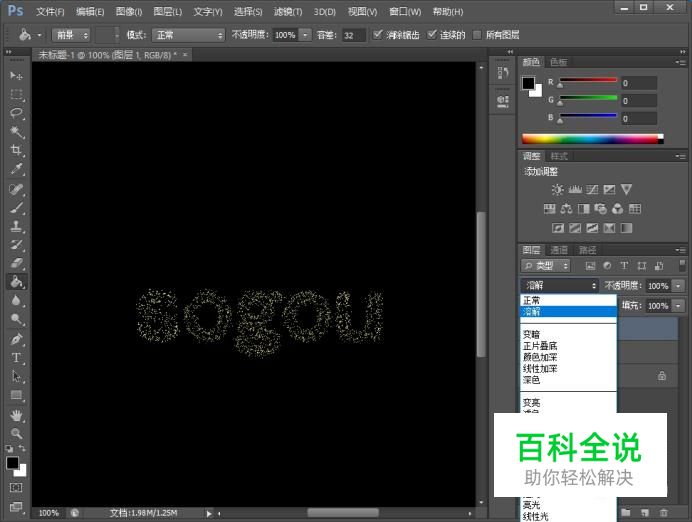This screenshot has height=522, width=692.
Task: Select the Dodge tool
Action: 16,319
